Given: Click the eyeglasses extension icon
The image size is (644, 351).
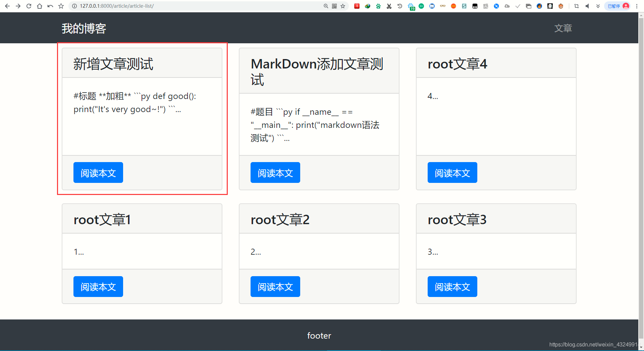Looking at the screenshot, I should pyautogui.click(x=443, y=6).
